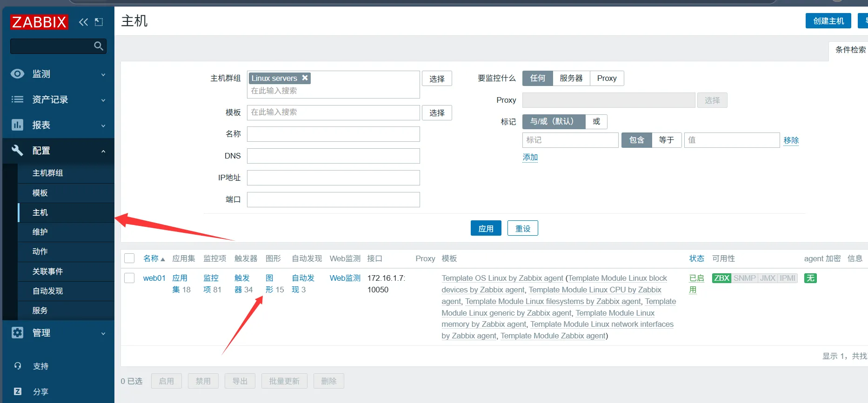This screenshot has width=868, height=403.
Task: Click the ZABBIX logo
Action: (x=39, y=22)
